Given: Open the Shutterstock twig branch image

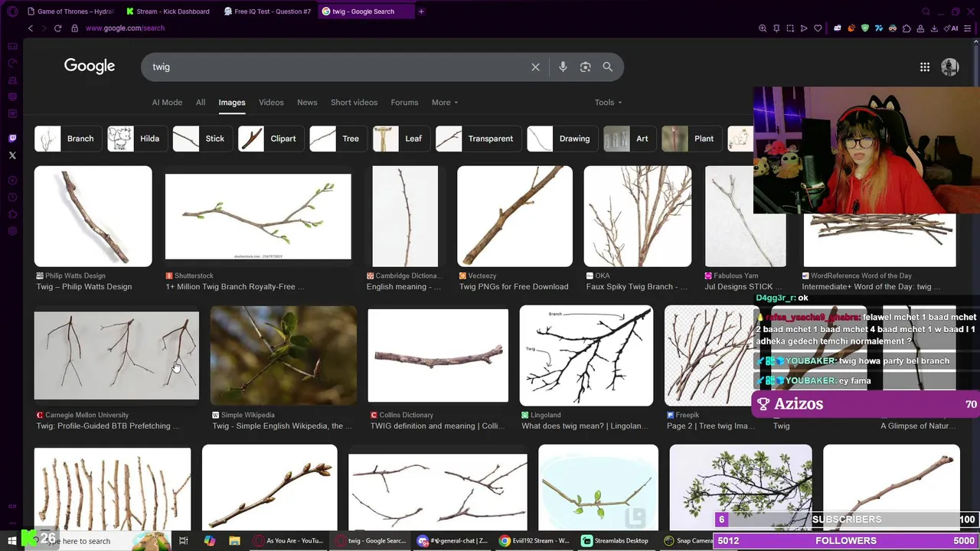Looking at the screenshot, I should 258,217.
